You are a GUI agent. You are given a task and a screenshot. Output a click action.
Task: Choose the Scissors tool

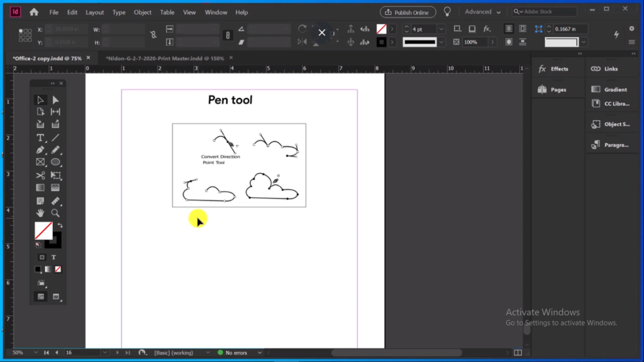tap(40, 175)
